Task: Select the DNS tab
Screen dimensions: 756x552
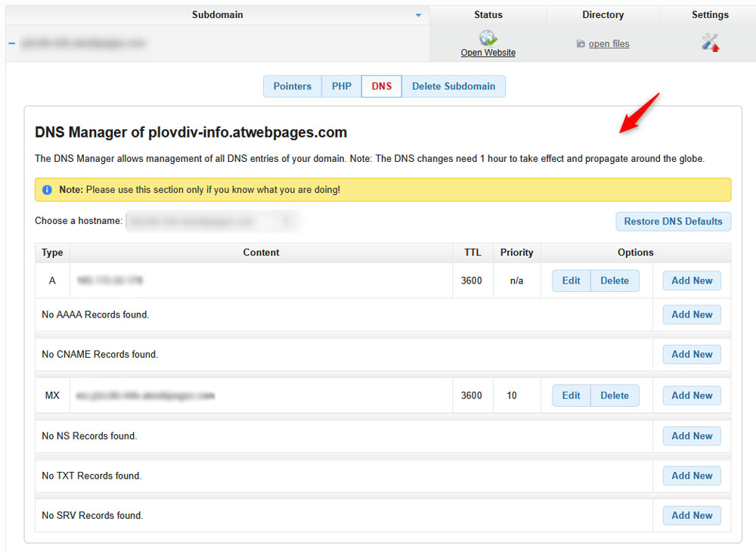Action: (x=381, y=86)
